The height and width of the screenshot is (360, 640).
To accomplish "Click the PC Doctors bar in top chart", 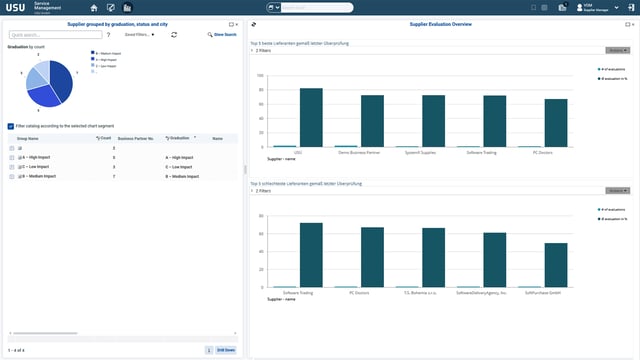I will point(556,123).
